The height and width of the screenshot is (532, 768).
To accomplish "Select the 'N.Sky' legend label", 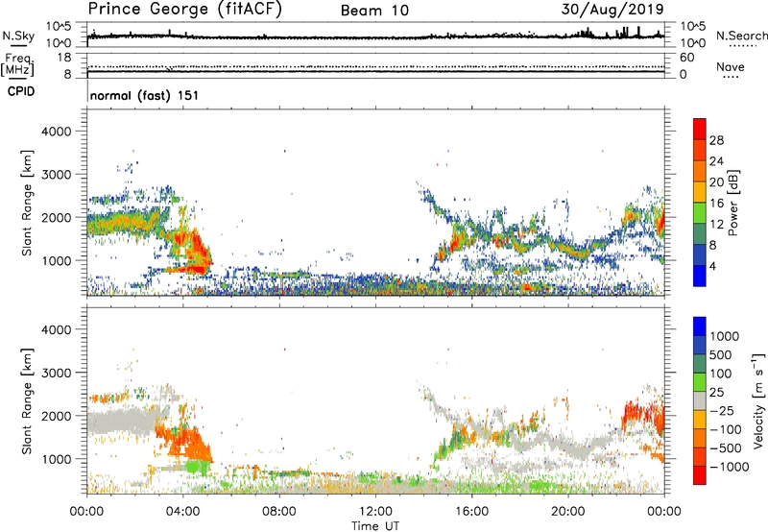I will pyautogui.click(x=18, y=36).
